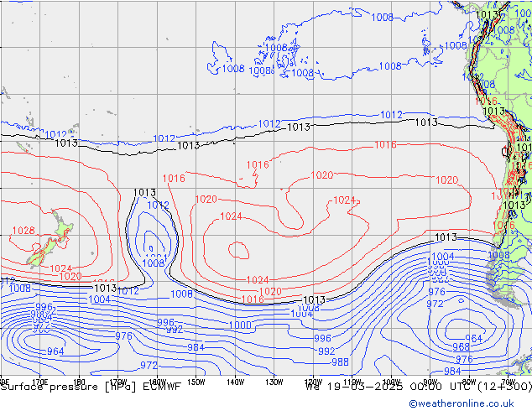Click the 968 isobar label
Screen dimensions: 532x411
461,347
